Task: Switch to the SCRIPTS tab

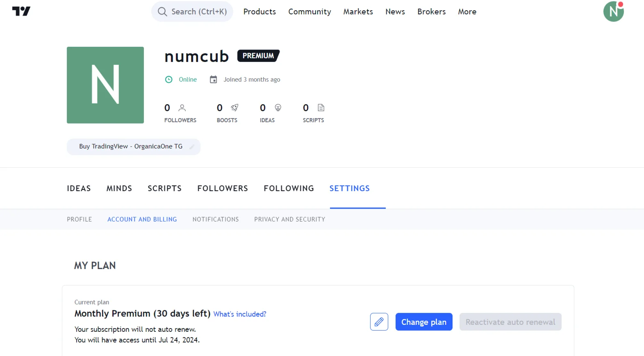Action: coord(164,188)
